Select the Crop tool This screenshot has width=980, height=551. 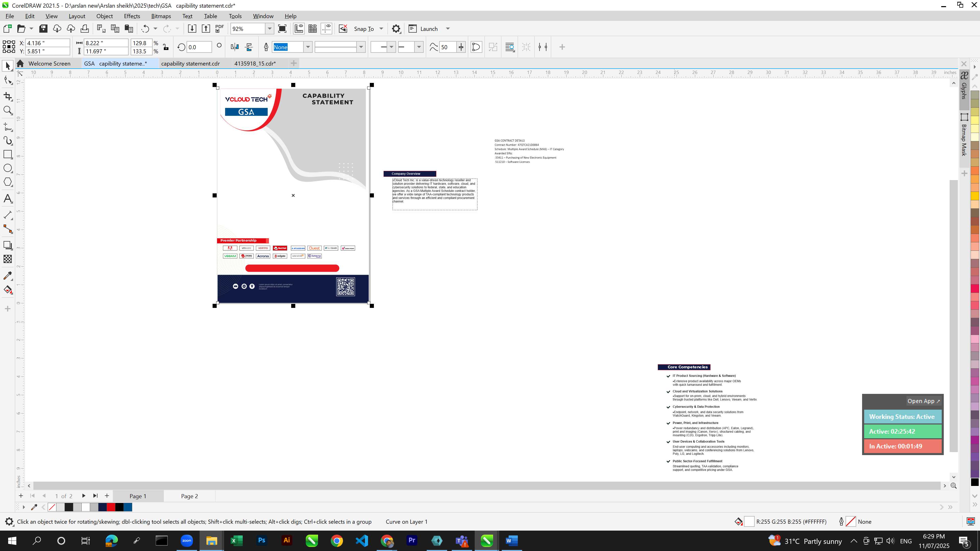pos(8,97)
